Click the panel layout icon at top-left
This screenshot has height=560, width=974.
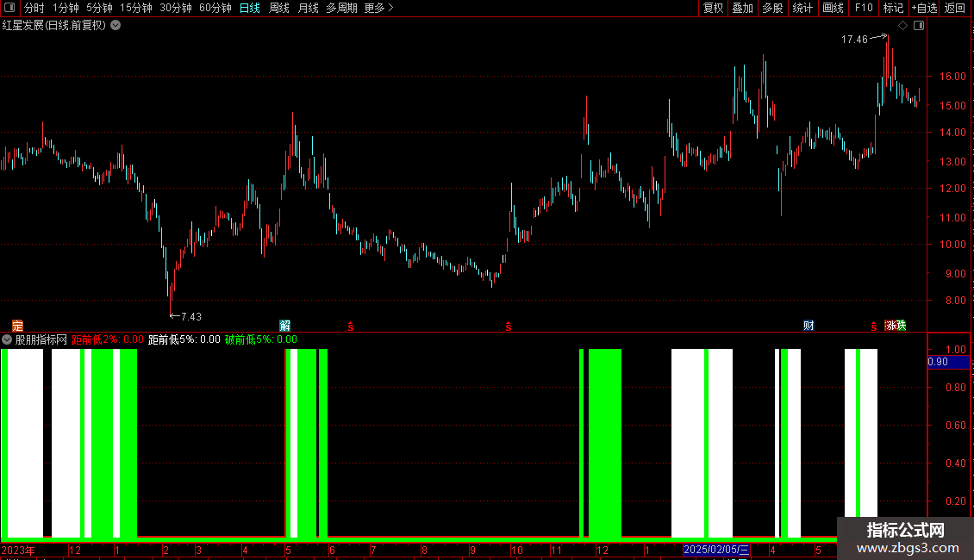(x=9, y=8)
